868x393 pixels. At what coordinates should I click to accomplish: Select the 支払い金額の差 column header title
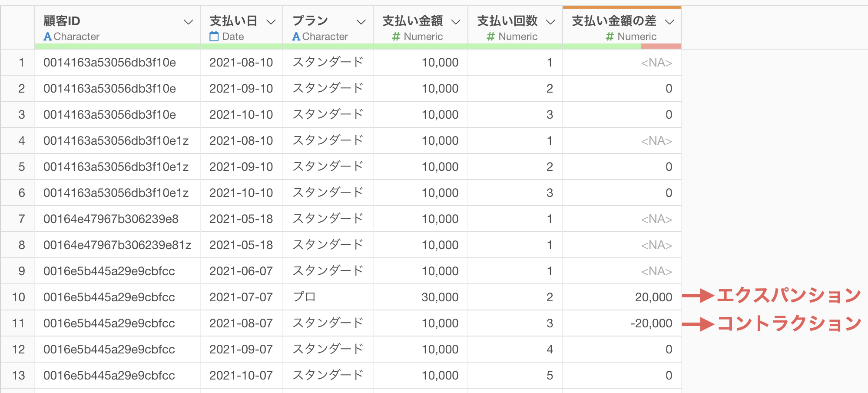(x=614, y=21)
